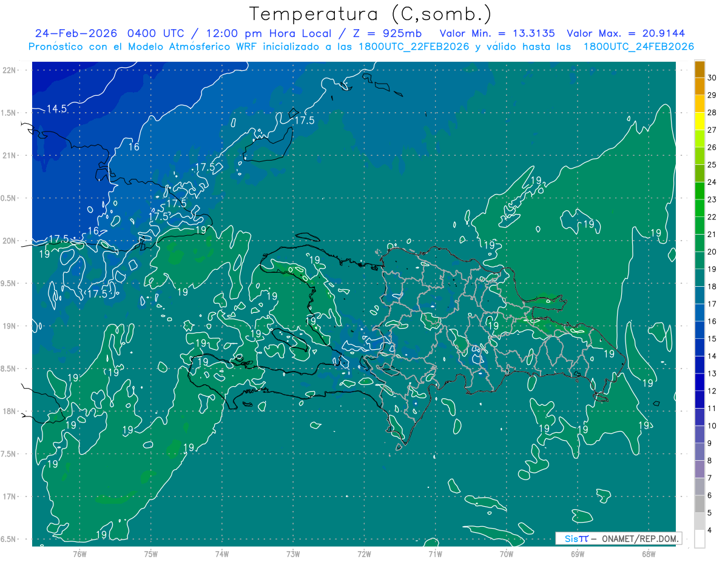Click the '18N' latitude label
The width and height of the screenshot is (728, 562).
point(9,411)
